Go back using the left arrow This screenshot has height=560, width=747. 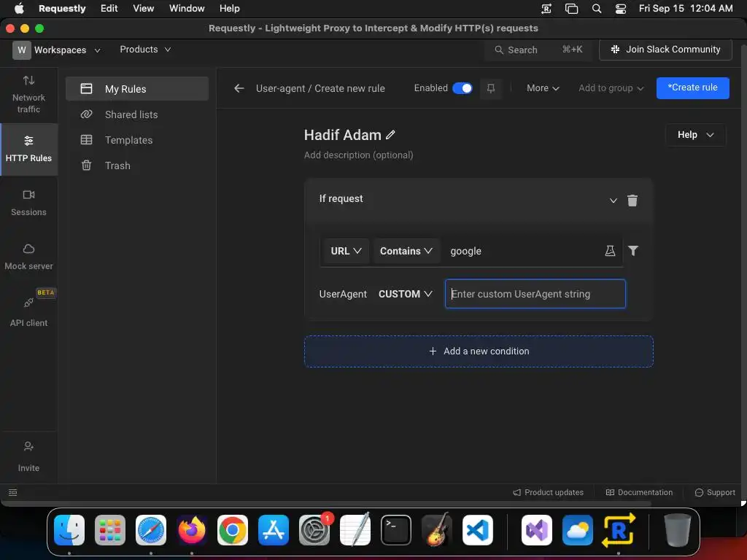tap(239, 88)
